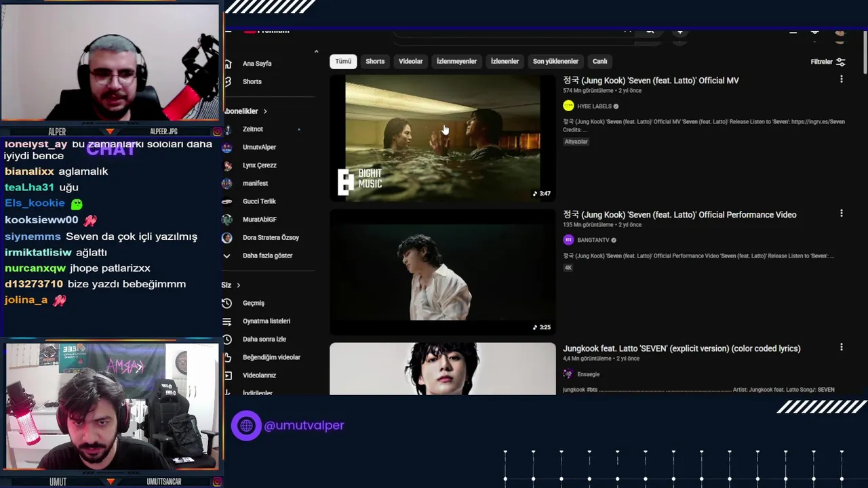Click Zeitnot subscription label
Image resolution: width=868 pixels, height=488 pixels.
[x=252, y=129]
